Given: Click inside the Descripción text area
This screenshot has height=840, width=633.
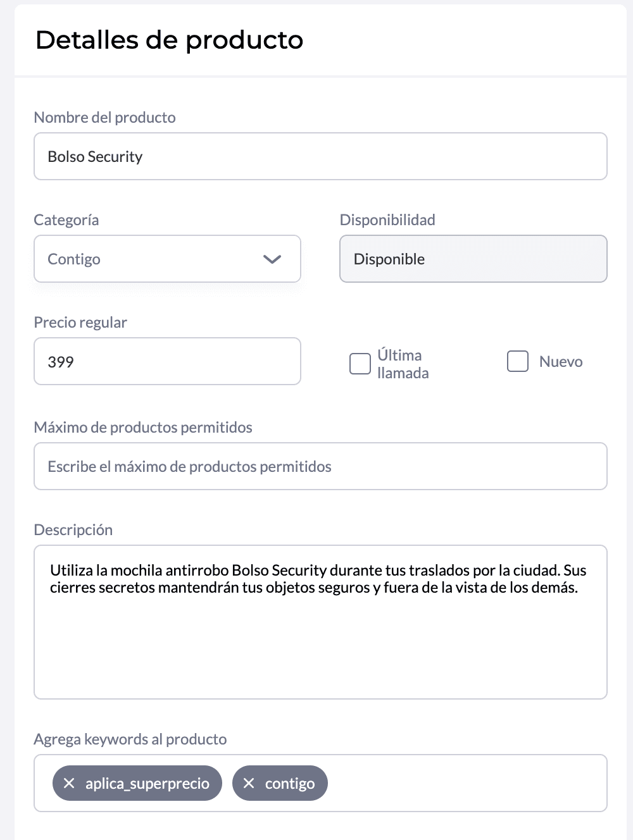Looking at the screenshot, I should click(x=320, y=622).
